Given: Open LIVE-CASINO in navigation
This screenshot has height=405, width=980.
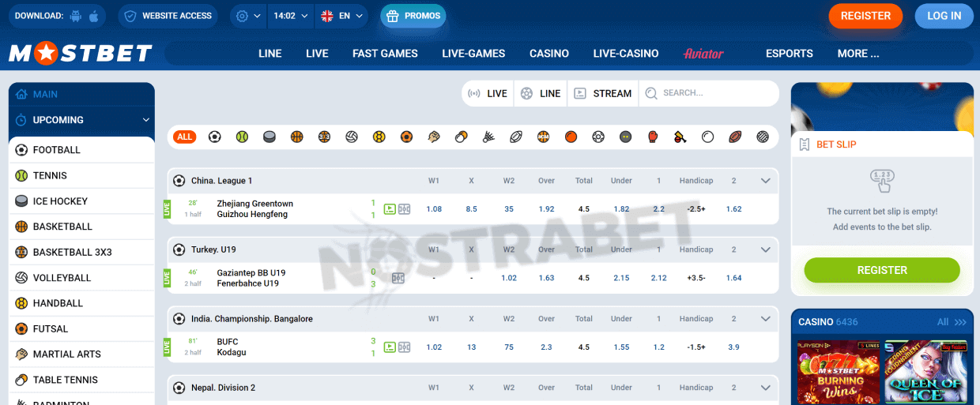Looking at the screenshot, I should (x=626, y=54).
